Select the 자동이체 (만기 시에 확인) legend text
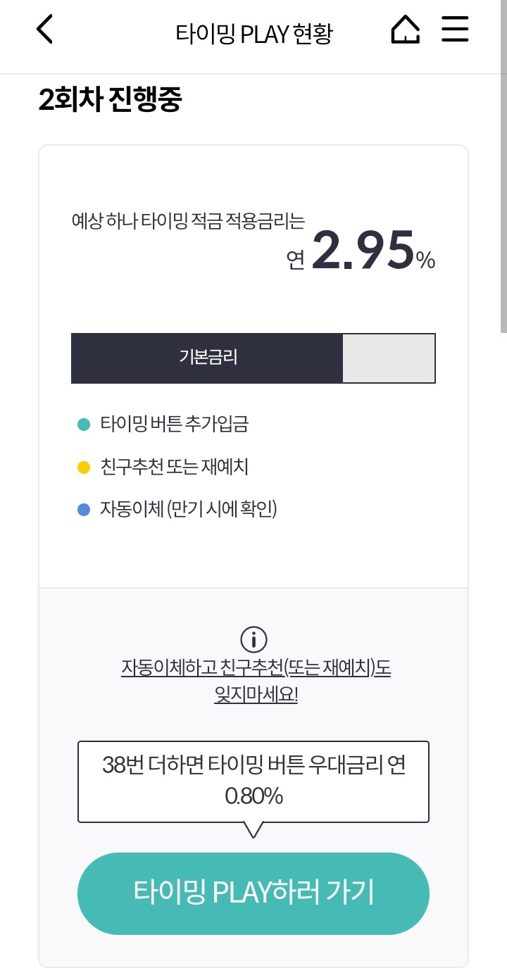The width and height of the screenshot is (507, 980). point(189,509)
